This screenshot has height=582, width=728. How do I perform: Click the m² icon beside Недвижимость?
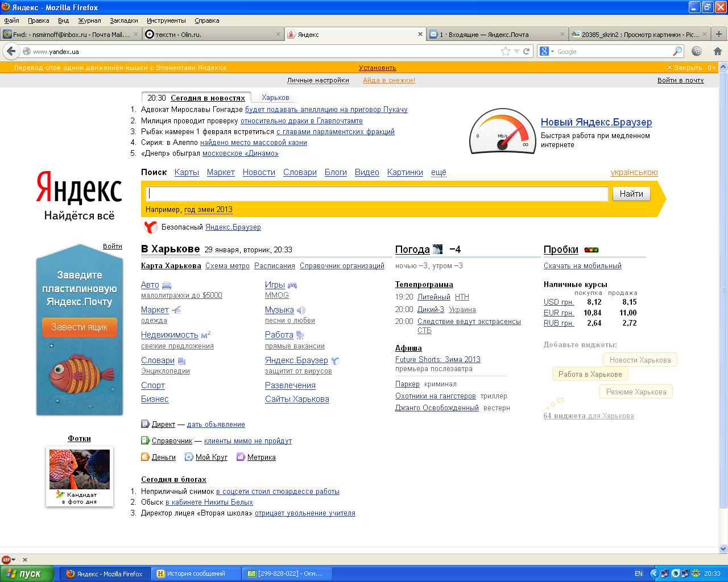coord(206,335)
